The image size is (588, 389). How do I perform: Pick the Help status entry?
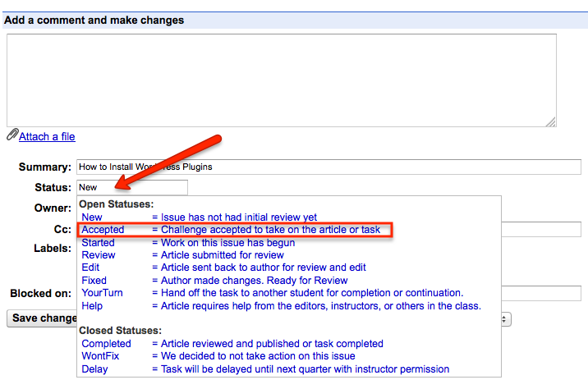click(x=93, y=306)
